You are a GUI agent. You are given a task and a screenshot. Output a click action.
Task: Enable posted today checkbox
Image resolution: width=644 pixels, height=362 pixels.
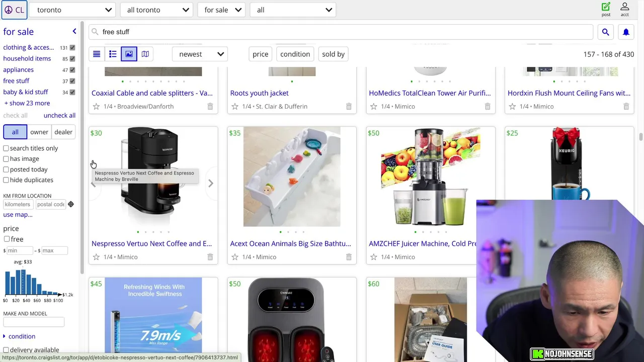point(6,169)
